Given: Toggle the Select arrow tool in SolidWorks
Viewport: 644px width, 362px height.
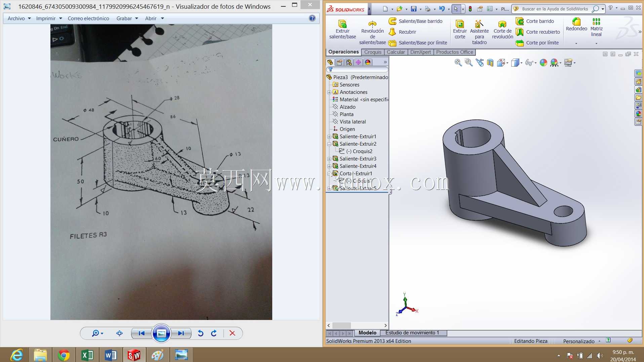Looking at the screenshot, I should pos(456,9).
